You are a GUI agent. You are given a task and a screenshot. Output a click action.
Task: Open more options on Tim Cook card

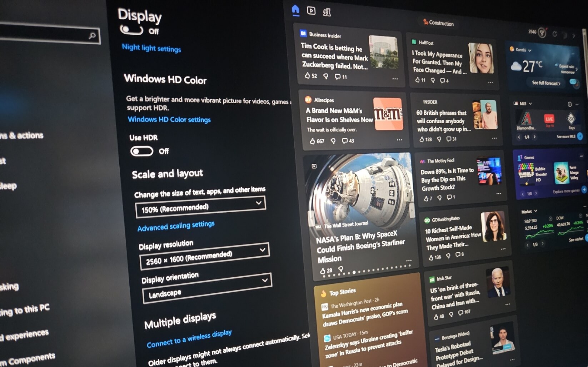pyautogui.click(x=395, y=79)
